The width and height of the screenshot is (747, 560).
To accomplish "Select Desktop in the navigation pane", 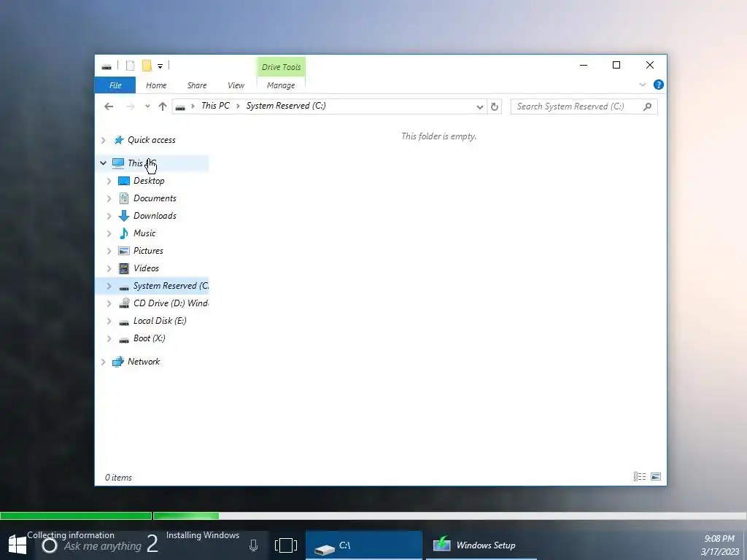I will [149, 181].
